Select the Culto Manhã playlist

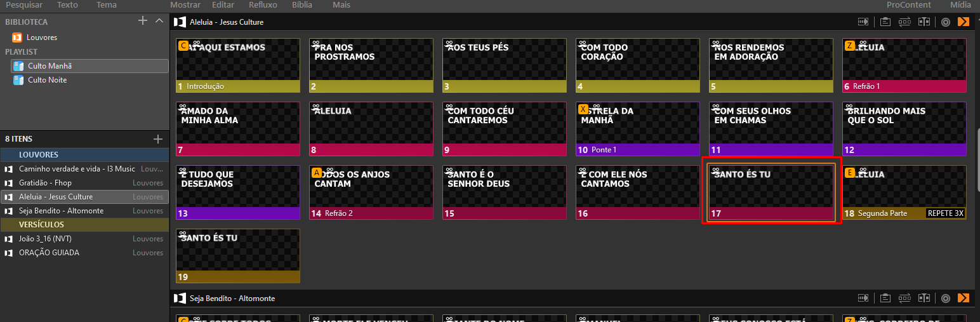point(89,66)
